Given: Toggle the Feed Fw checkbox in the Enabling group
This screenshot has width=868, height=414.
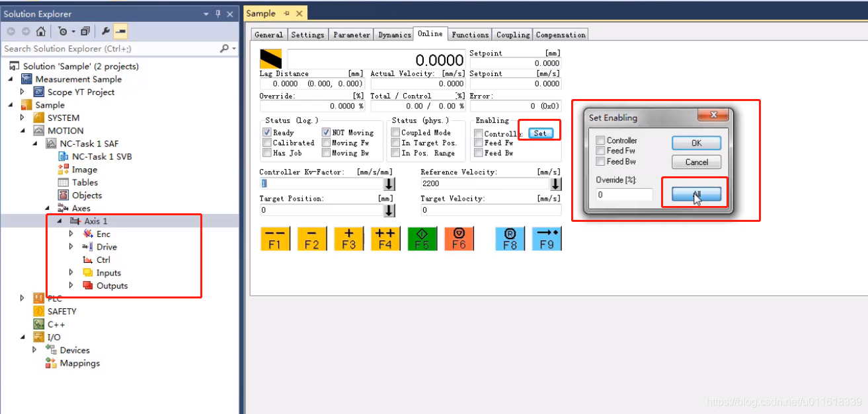Looking at the screenshot, I should [x=479, y=143].
